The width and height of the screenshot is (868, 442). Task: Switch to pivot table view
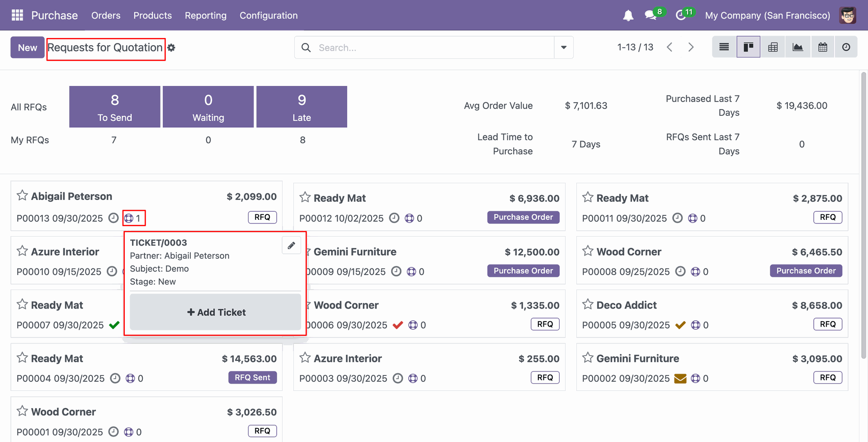coord(773,47)
